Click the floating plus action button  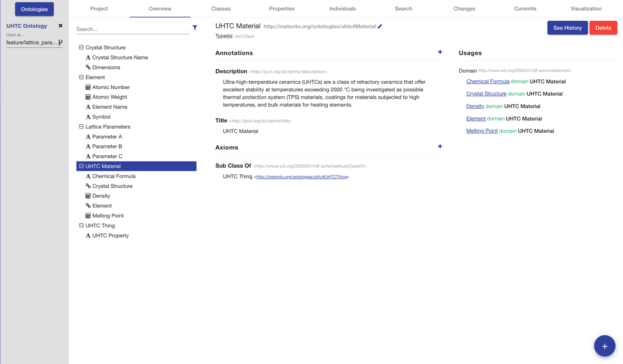[x=604, y=345]
